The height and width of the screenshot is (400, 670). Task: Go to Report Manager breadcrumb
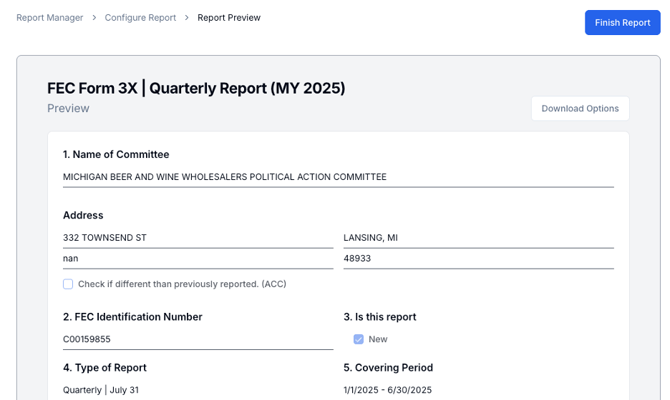coord(50,18)
